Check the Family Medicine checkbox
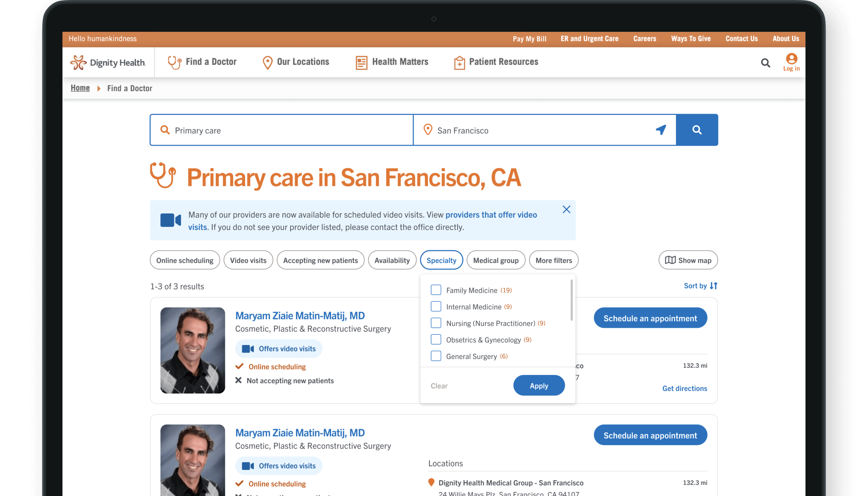The image size is (868, 496). [436, 290]
